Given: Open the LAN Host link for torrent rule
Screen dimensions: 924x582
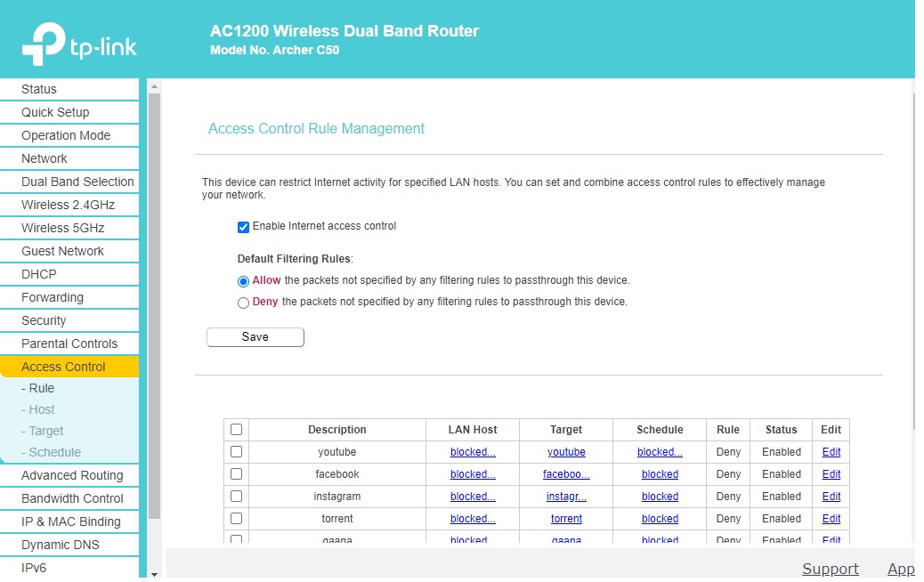Looking at the screenshot, I should pos(473,519).
